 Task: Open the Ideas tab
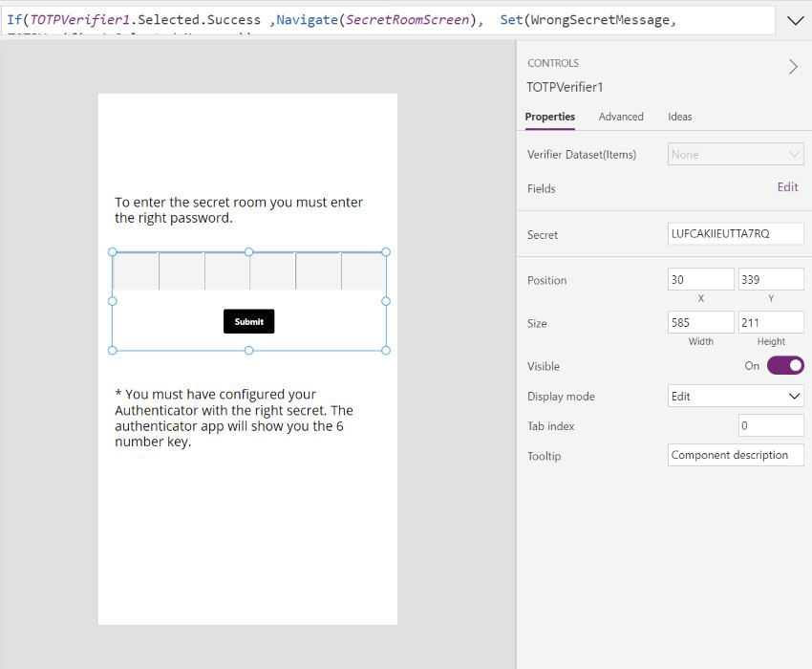tap(679, 117)
